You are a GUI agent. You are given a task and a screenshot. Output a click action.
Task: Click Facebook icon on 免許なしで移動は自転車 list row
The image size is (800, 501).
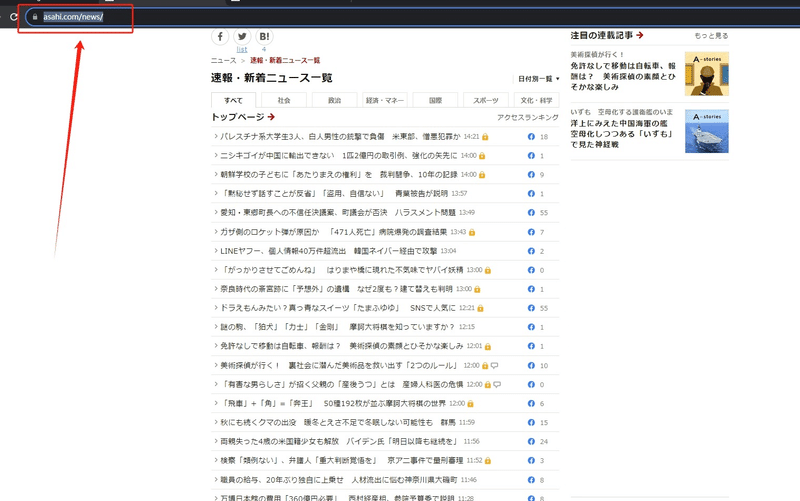(531, 346)
